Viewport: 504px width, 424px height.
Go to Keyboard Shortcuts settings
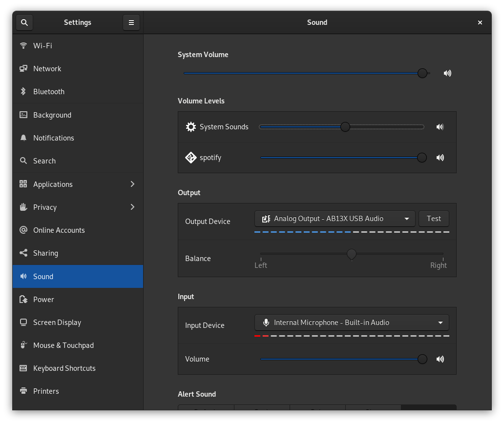(64, 368)
